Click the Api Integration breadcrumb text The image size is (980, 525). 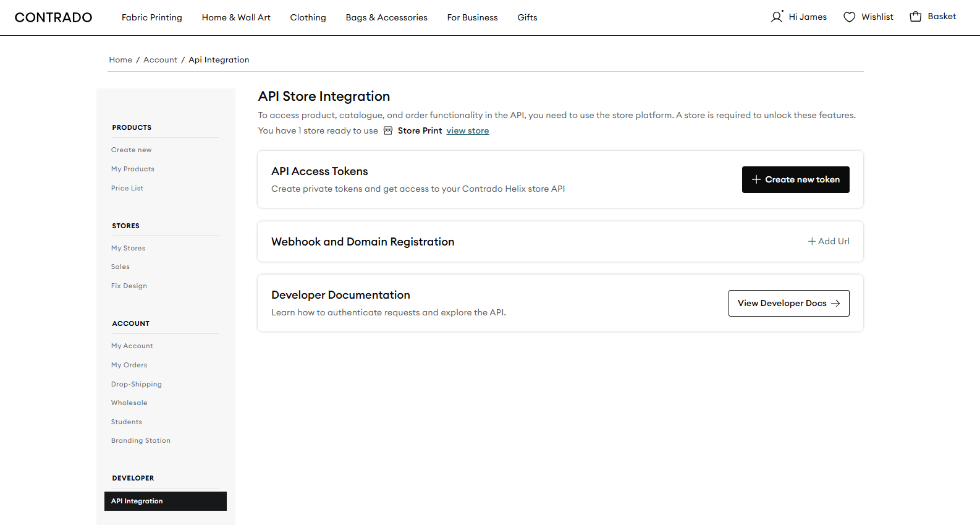(x=219, y=60)
